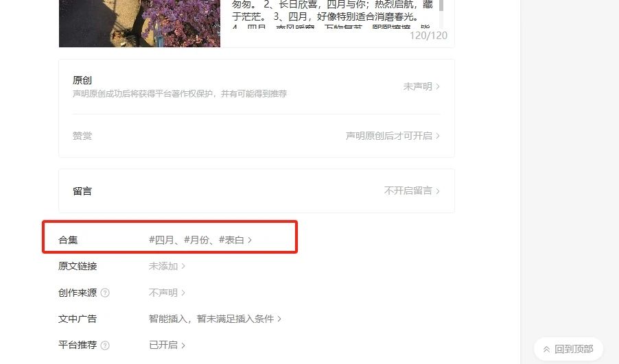Click the 回到顶部 button
Image resolution: width=619 pixels, height=364 pixels.
pyautogui.click(x=568, y=349)
